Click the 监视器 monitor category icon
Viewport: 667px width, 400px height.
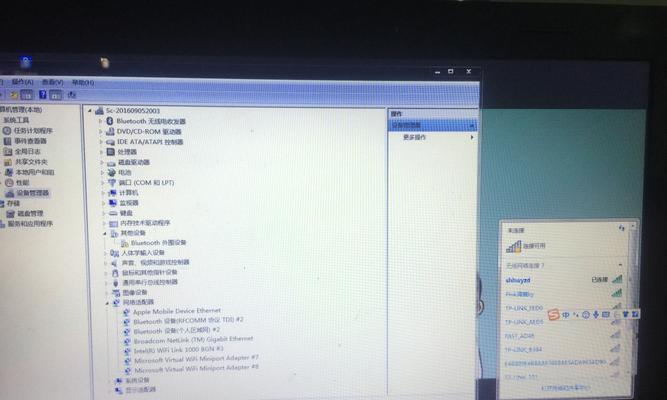pyautogui.click(x=113, y=203)
